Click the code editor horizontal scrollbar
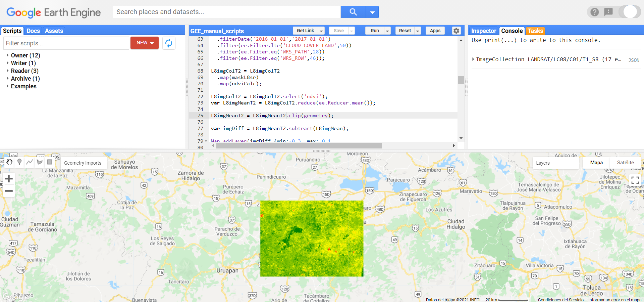This screenshot has height=302, width=644. point(299,146)
